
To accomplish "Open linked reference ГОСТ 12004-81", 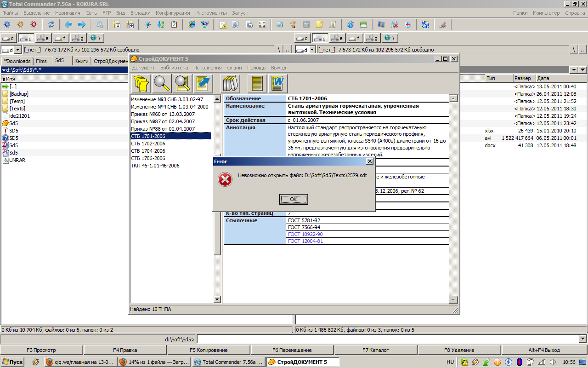I will point(305,241).
